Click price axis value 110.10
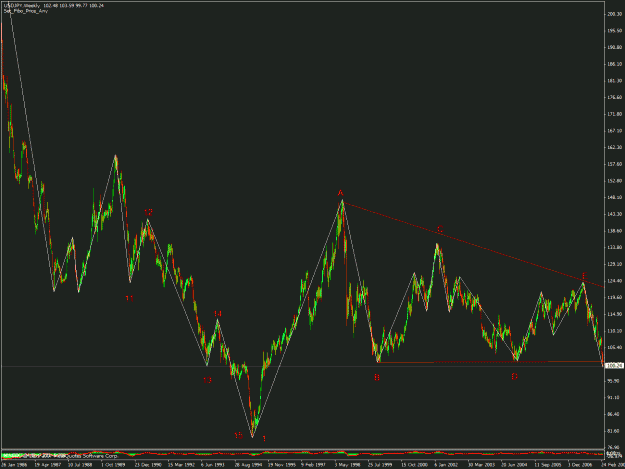The image size is (625, 469). tap(614, 331)
